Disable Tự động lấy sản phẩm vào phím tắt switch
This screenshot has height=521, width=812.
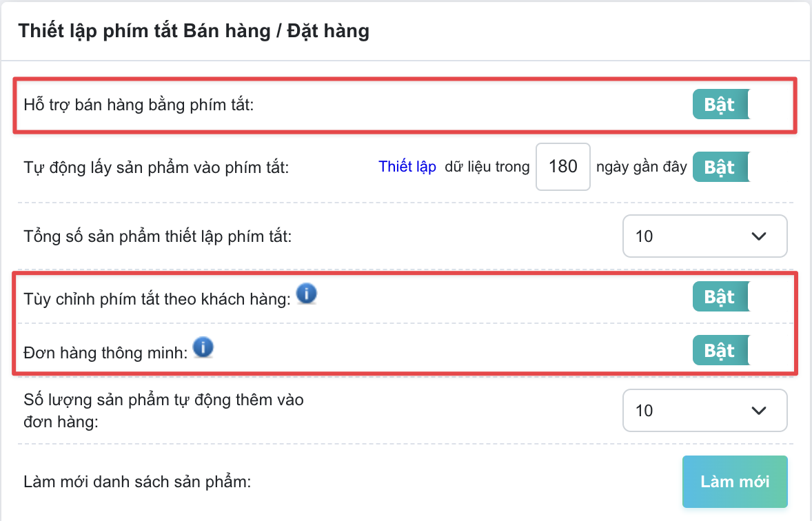click(x=722, y=167)
